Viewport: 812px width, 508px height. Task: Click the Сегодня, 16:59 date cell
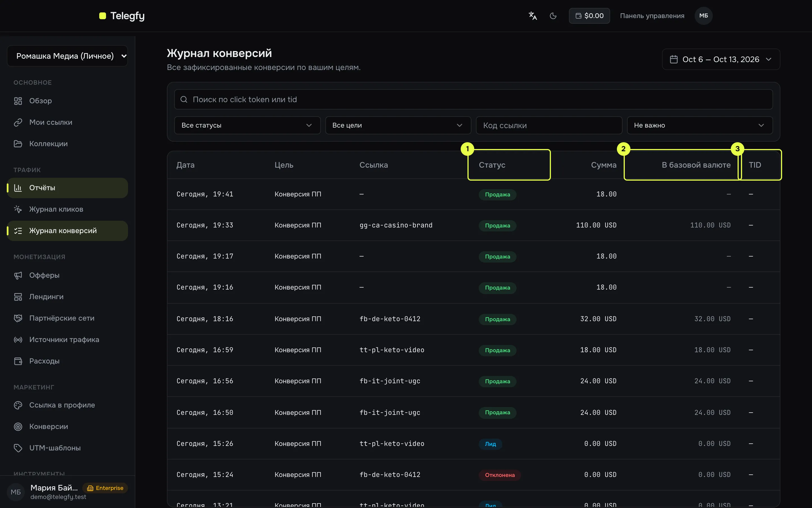tap(205, 350)
